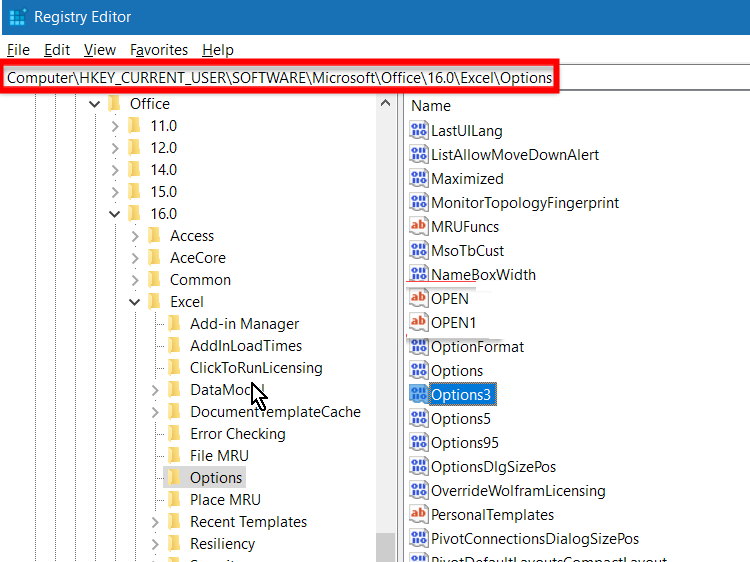
Task: Expand the 12.0 key
Action: (x=115, y=148)
